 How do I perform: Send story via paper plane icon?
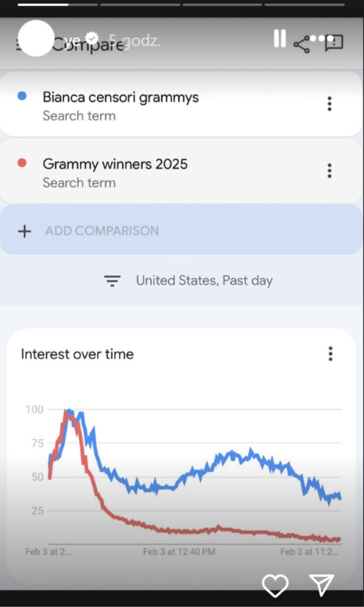[x=321, y=585]
